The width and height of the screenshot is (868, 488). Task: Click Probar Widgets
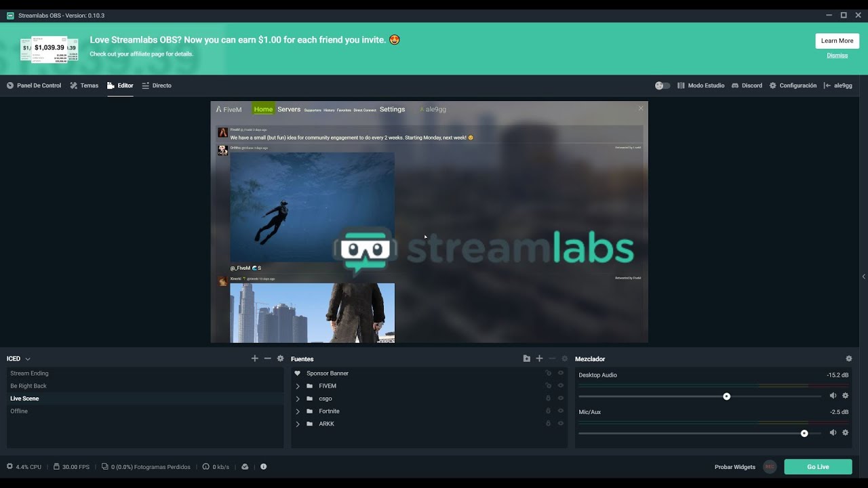(x=734, y=467)
